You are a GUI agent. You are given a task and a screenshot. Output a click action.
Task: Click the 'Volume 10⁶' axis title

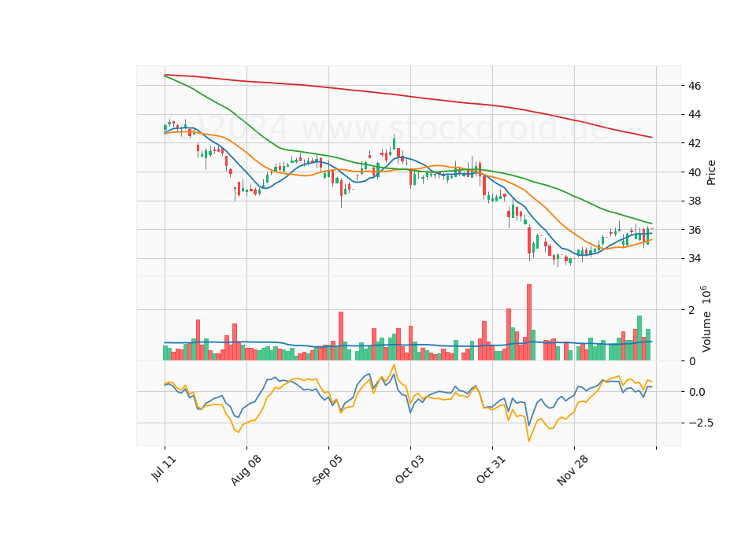coord(706,319)
